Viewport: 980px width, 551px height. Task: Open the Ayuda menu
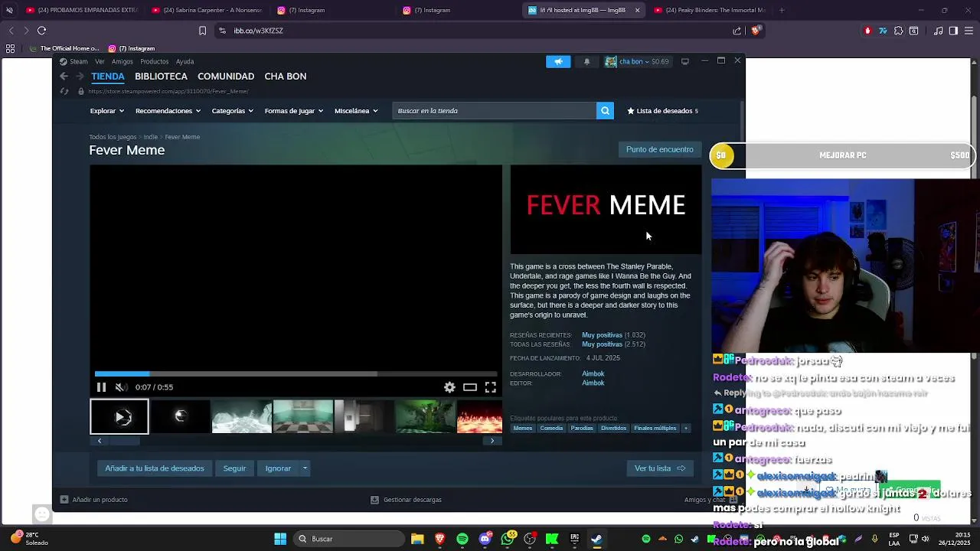[185, 61]
